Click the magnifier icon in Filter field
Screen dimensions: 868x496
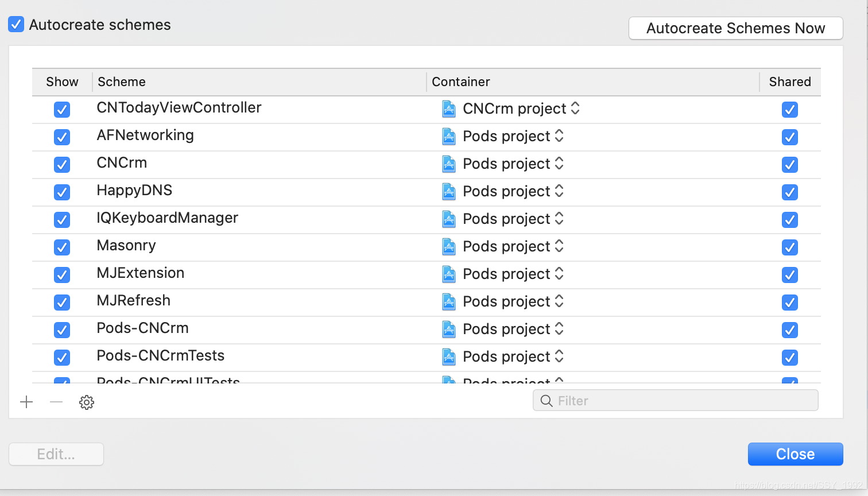[x=547, y=401]
